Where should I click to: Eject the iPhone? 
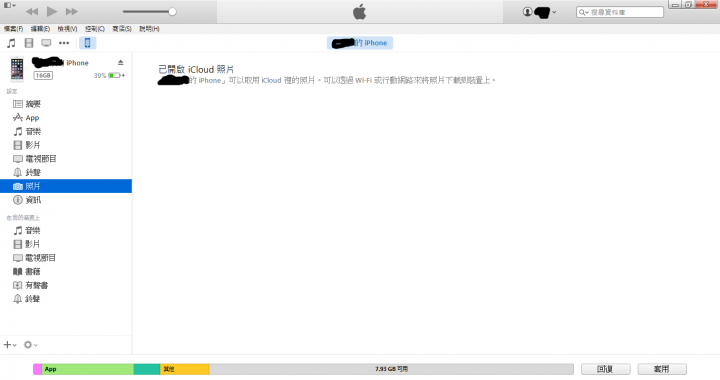[120, 62]
